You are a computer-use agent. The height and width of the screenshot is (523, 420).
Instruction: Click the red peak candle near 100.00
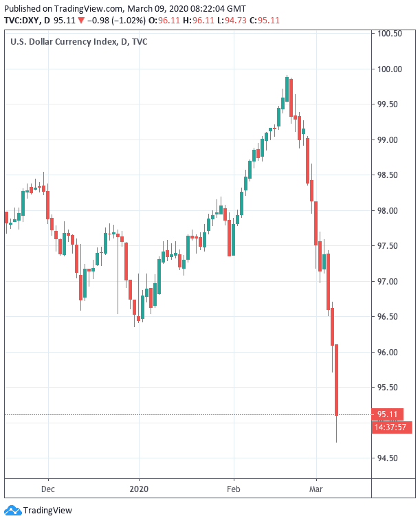click(291, 98)
